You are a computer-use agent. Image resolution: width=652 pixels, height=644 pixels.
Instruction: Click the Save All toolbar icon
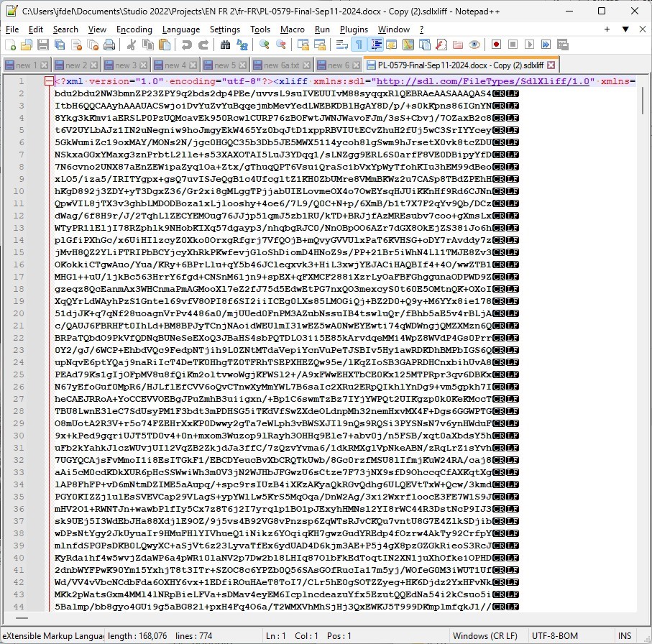click(x=60, y=45)
